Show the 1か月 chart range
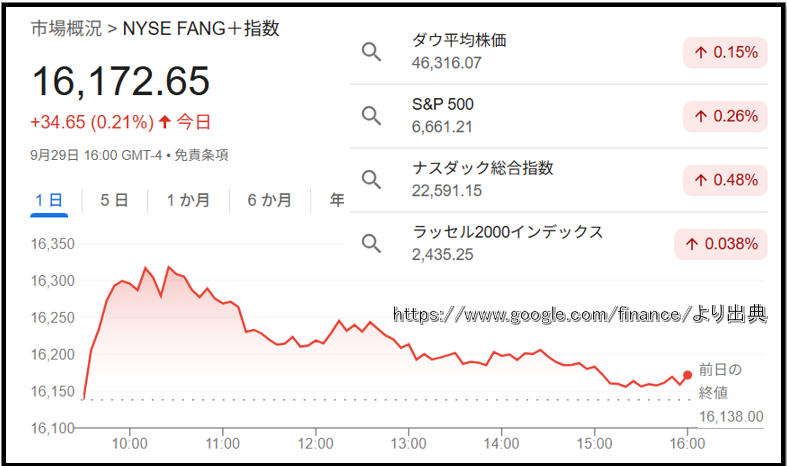Viewport: 787px width, 466px height. point(188,200)
